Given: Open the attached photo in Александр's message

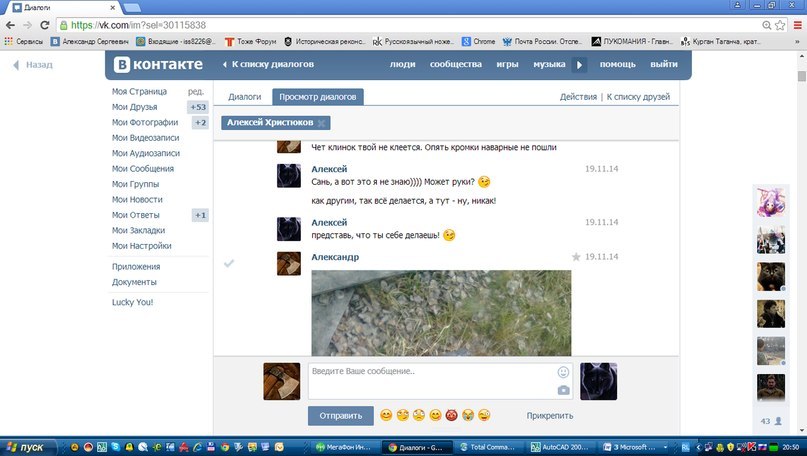Looking at the screenshot, I should coord(441,313).
